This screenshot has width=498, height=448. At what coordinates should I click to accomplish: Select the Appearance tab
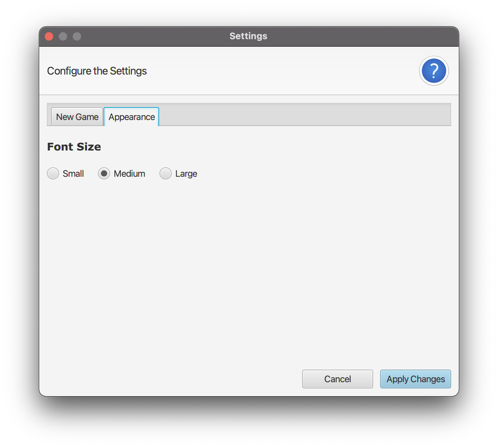click(131, 117)
